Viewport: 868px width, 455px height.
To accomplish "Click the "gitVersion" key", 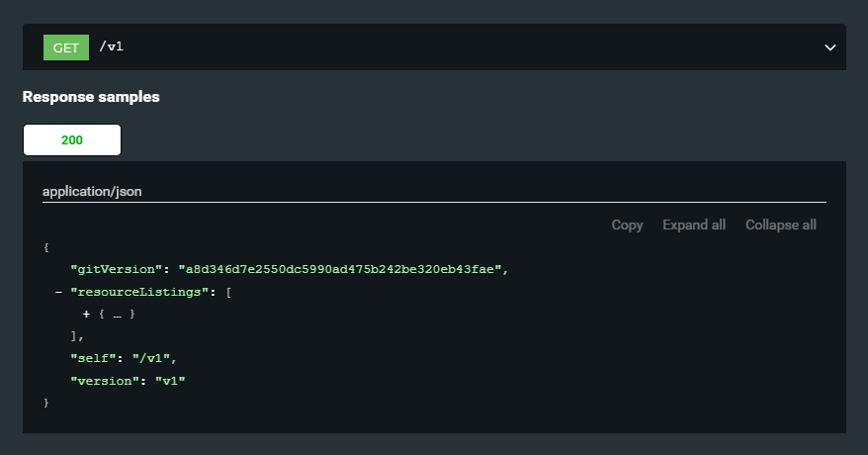I will [x=117, y=270].
